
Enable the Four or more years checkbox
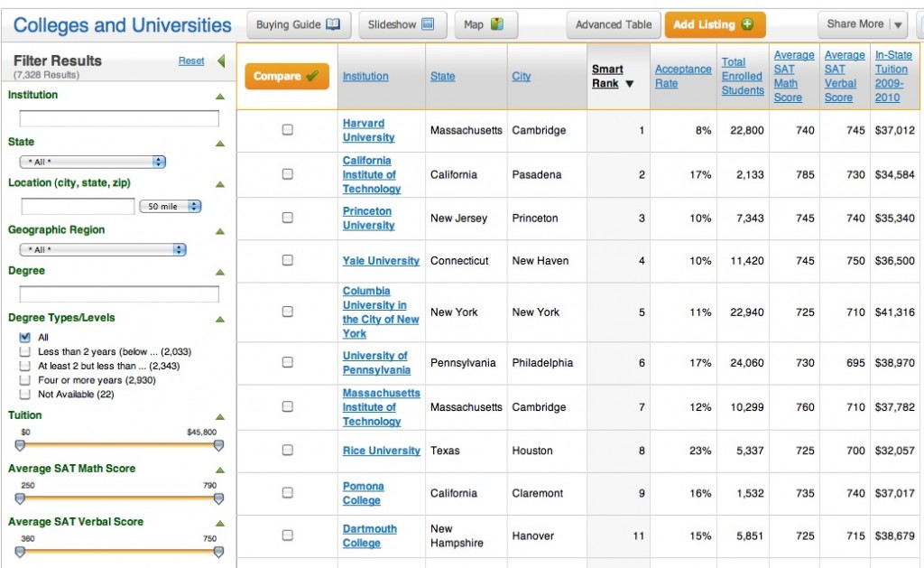pyautogui.click(x=25, y=380)
